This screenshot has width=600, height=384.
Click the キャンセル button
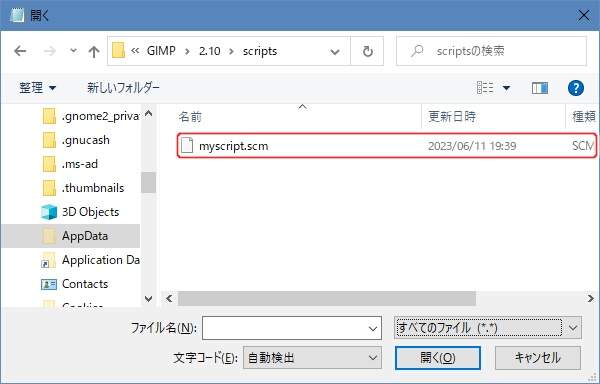(538, 358)
